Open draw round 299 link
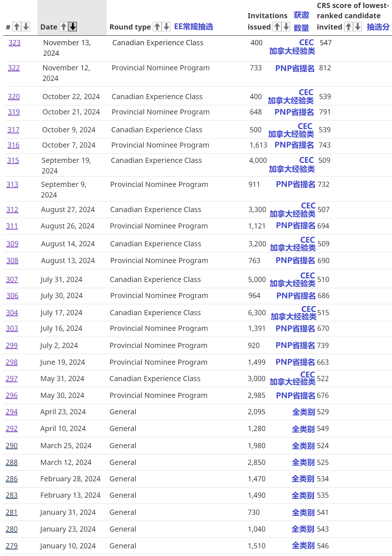Image resolution: width=392 pixels, height=556 pixels. click(12, 345)
